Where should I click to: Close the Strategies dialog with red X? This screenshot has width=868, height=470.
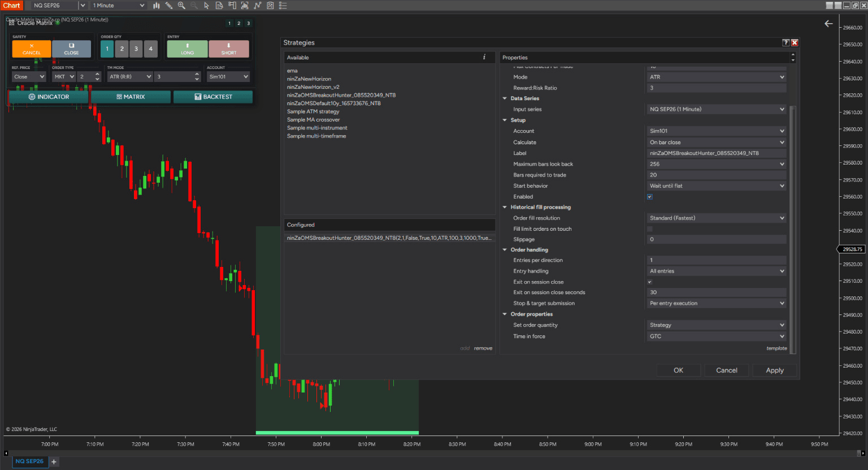[795, 42]
